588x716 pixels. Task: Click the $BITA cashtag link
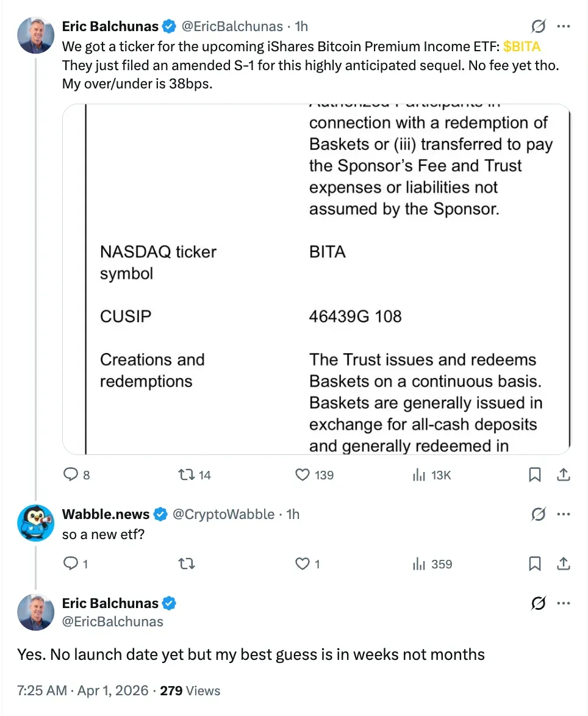pyautogui.click(x=522, y=47)
